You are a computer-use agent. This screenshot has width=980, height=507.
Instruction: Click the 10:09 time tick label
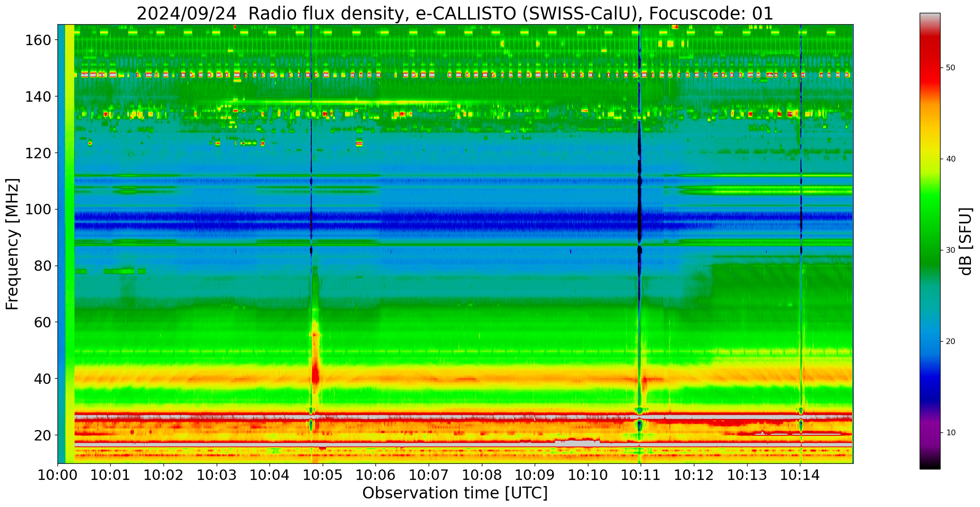[x=535, y=475]
